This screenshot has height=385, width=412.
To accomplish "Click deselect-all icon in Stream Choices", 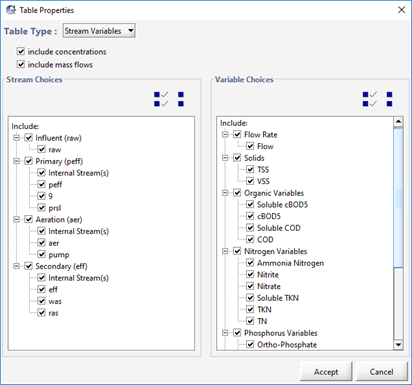I will 181,99.
